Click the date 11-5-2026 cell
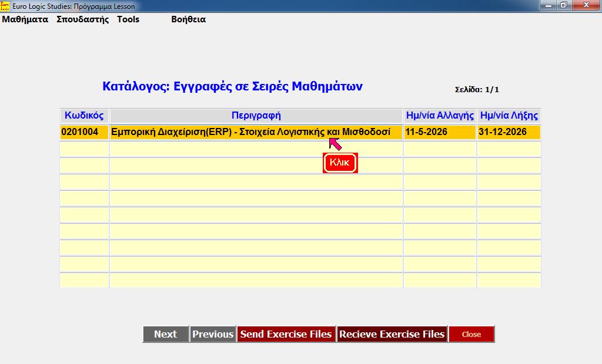 click(x=440, y=132)
